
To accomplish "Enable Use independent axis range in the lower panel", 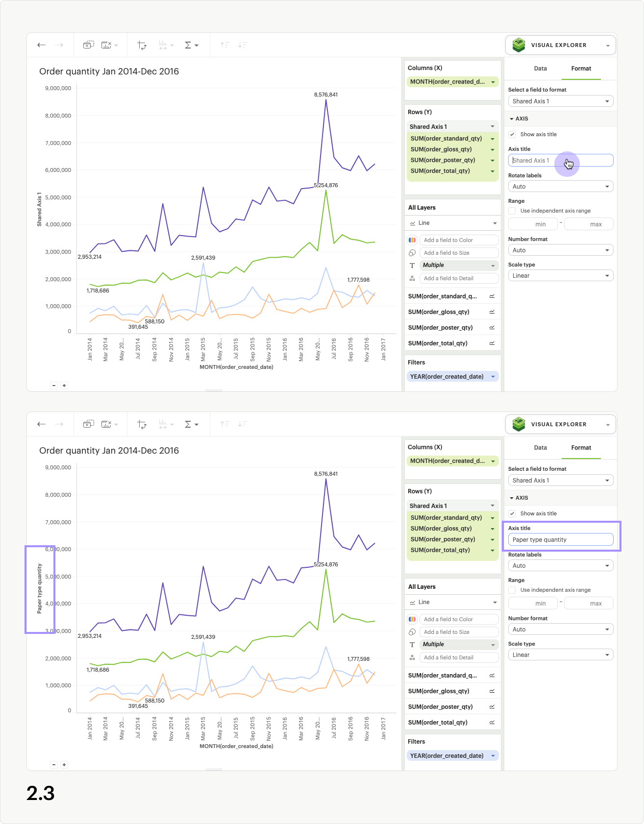I will point(512,590).
